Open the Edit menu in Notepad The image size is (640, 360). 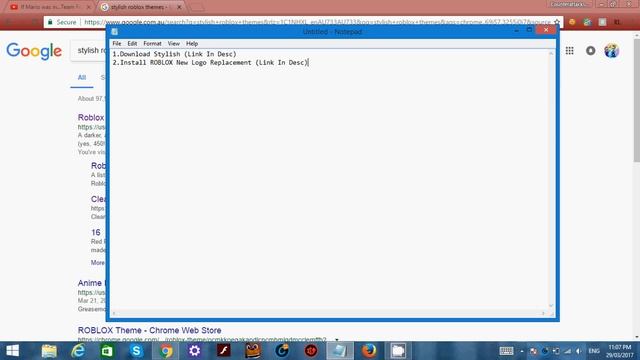(x=132, y=44)
